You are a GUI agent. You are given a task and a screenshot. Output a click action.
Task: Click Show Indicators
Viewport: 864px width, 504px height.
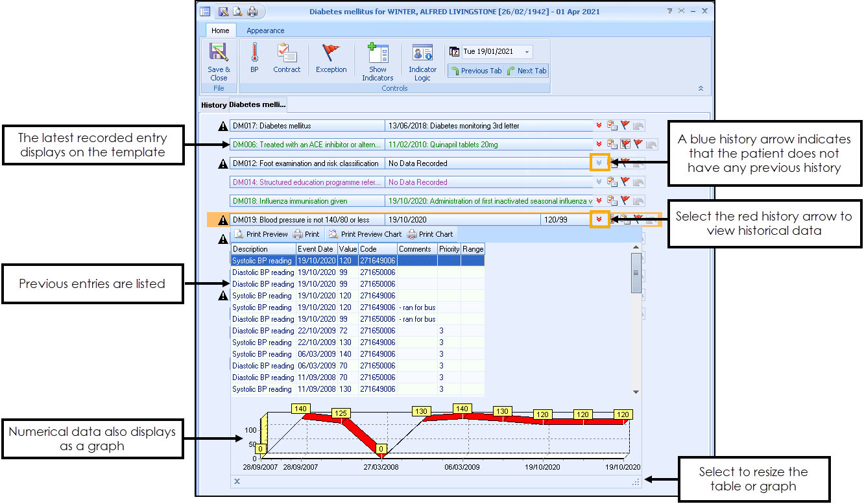(378, 62)
